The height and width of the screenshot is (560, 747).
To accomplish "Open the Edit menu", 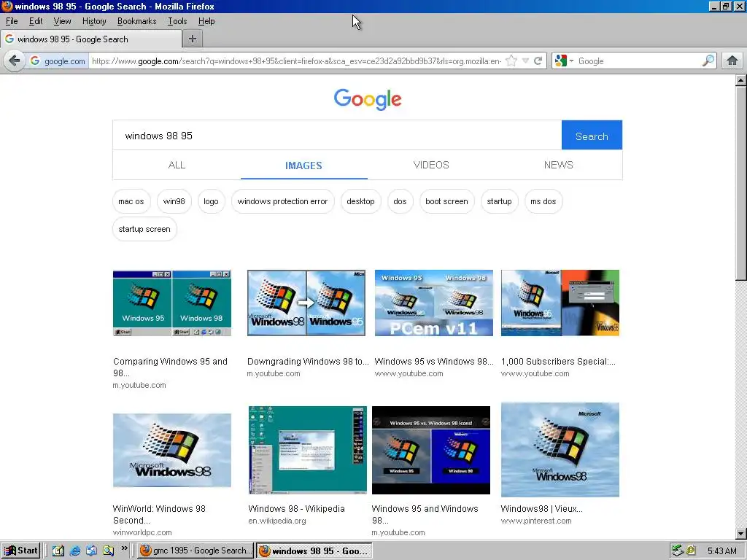I will coord(36,21).
